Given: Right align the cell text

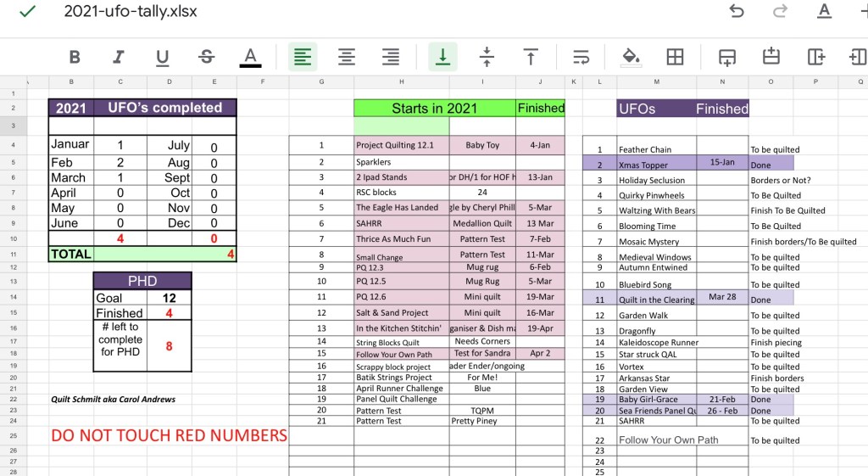Looking at the screenshot, I should tap(391, 57).
